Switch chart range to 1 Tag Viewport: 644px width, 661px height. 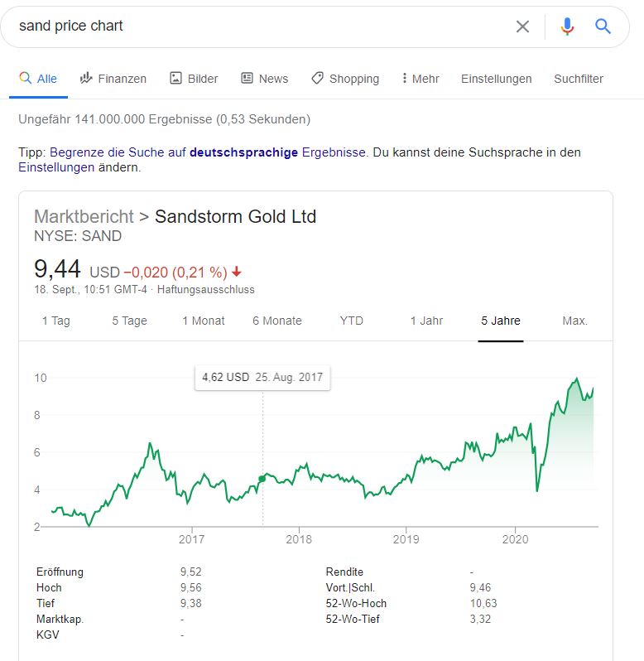[56, 321]
